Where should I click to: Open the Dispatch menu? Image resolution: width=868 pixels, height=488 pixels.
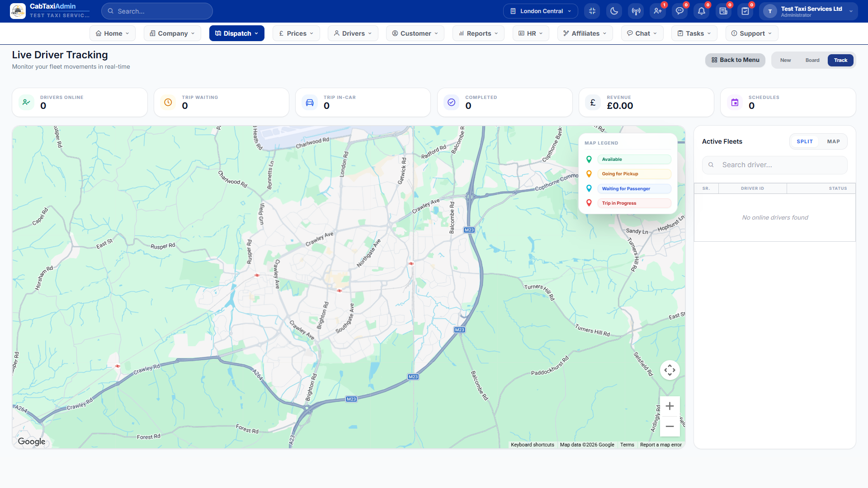click(237, 33)
